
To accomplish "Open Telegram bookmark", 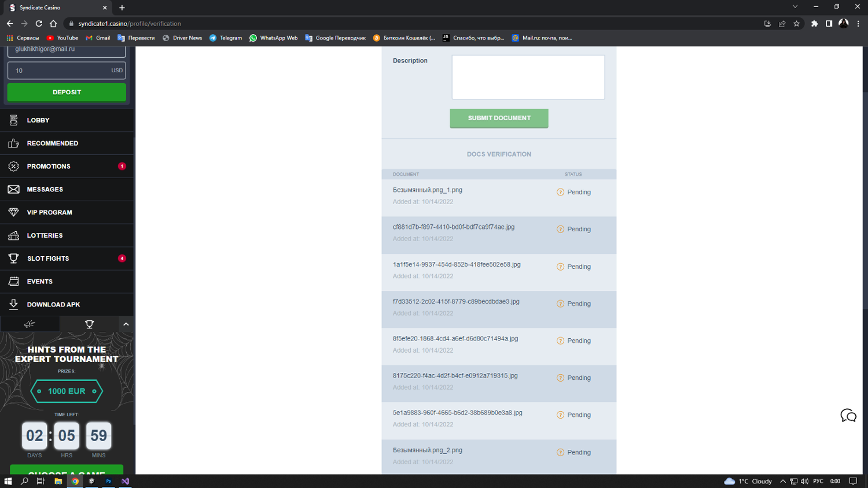I will [226, 38].
